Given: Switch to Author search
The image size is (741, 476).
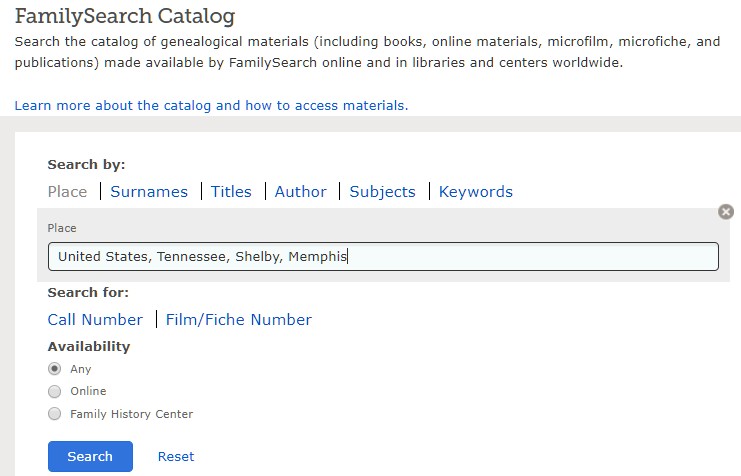Looking at the screenshot, I should (x=301, y=191).
